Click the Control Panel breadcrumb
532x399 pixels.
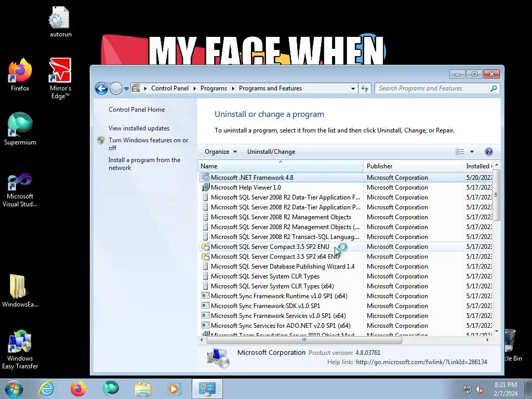click(170, 88)
